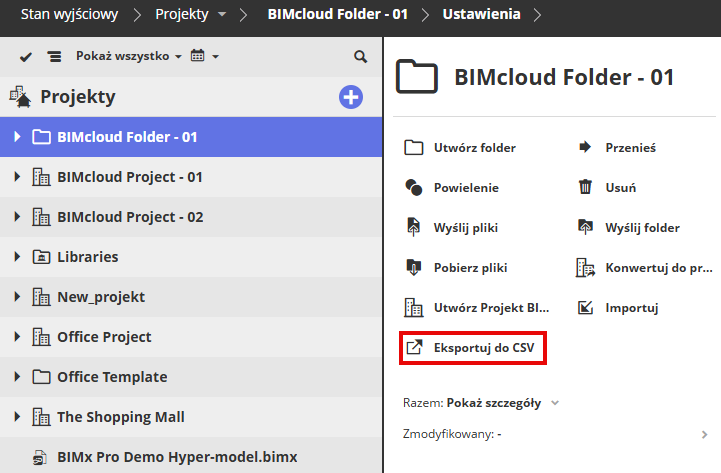
Task: Open the calendar date filter dropdown
Action: click(x=205, y=56)
